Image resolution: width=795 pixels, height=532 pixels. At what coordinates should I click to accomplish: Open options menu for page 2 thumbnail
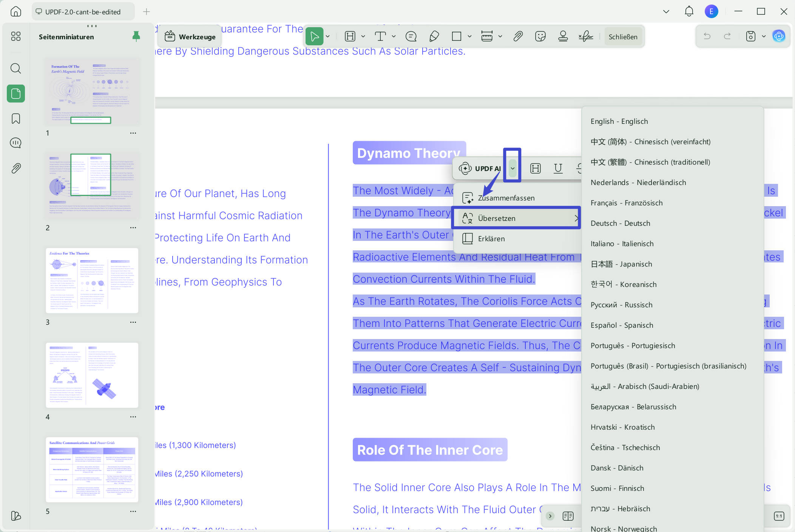[133, 228]
